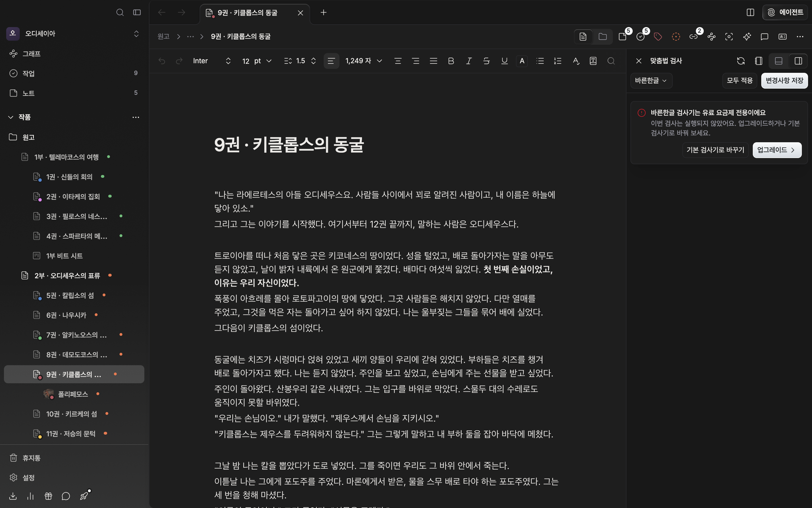Toggle italic formatting
This screenshot has height=508, width=812.
click(x=469, y=61)
